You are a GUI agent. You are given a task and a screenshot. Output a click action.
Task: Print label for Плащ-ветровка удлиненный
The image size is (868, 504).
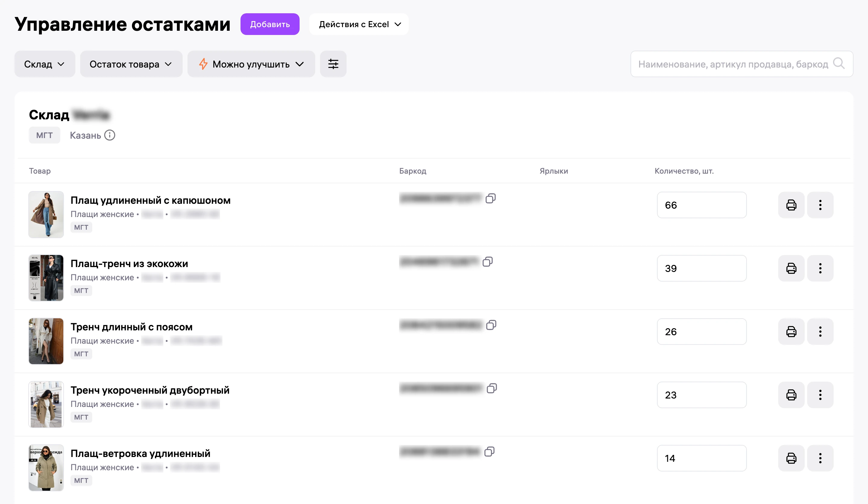pos(791,458)
